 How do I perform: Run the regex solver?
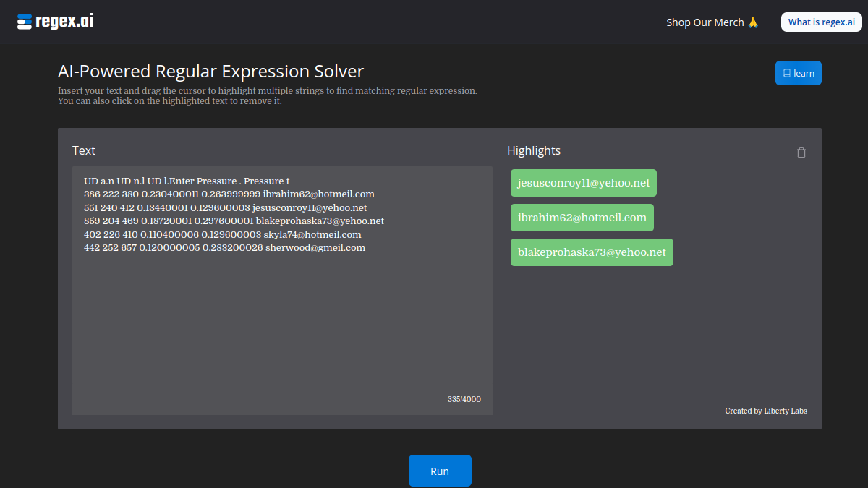coord(440,471)
